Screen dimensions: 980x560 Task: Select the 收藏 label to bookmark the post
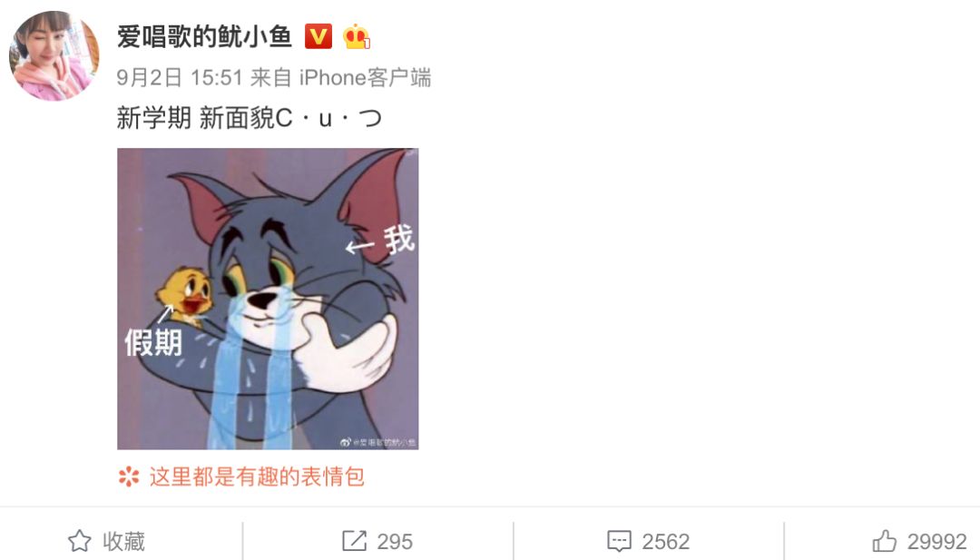(x=123, y=541)
